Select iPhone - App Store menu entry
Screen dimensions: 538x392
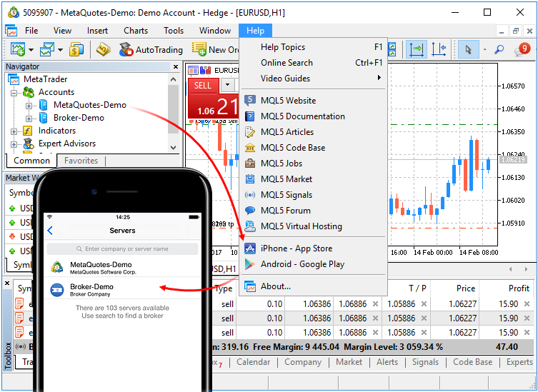tap(313, 248)
